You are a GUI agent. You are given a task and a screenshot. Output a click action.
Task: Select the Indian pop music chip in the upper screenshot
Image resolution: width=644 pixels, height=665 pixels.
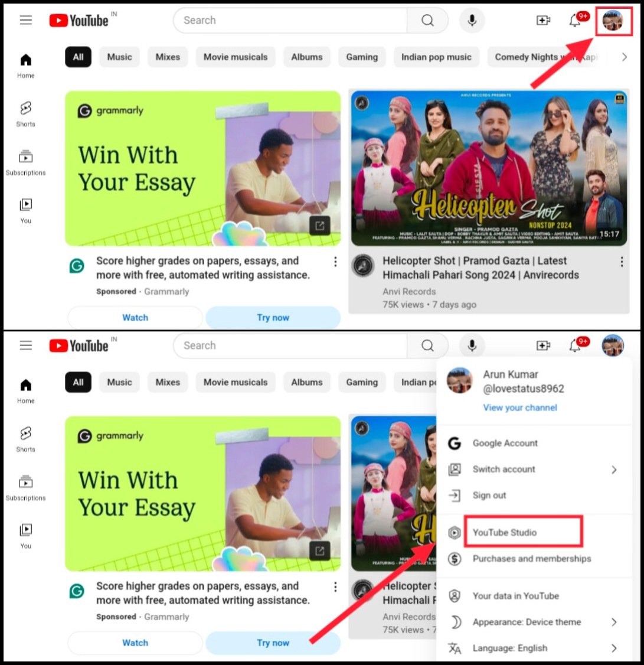tap(436, 57)
